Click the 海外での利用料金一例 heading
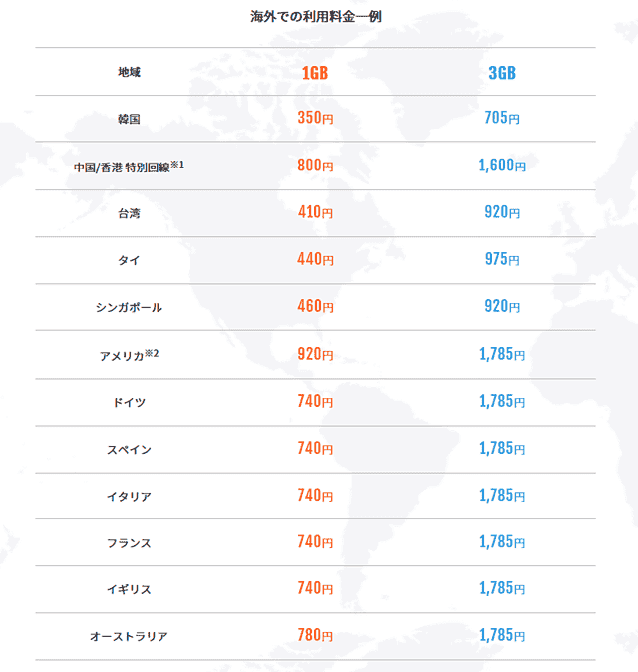Image resolution: width=638 pixels, height=672 pixels. (316, 17)
